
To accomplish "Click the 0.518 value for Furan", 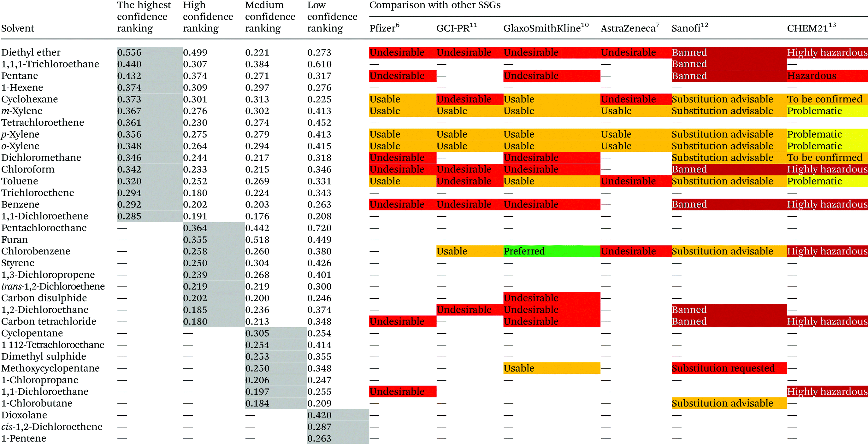I will (257, 240).
